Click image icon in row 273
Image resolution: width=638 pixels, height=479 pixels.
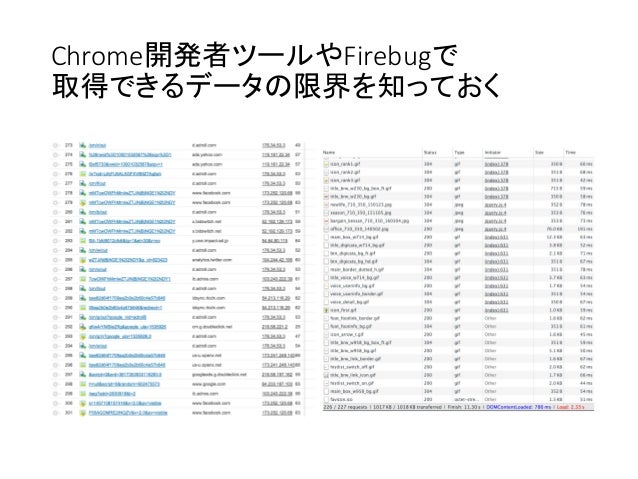83,145
